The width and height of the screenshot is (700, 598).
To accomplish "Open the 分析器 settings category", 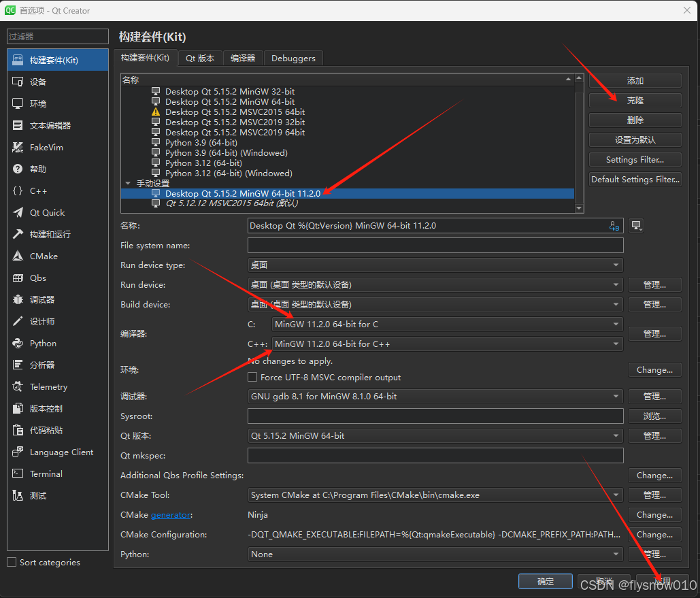I will (x=58, y=365).
